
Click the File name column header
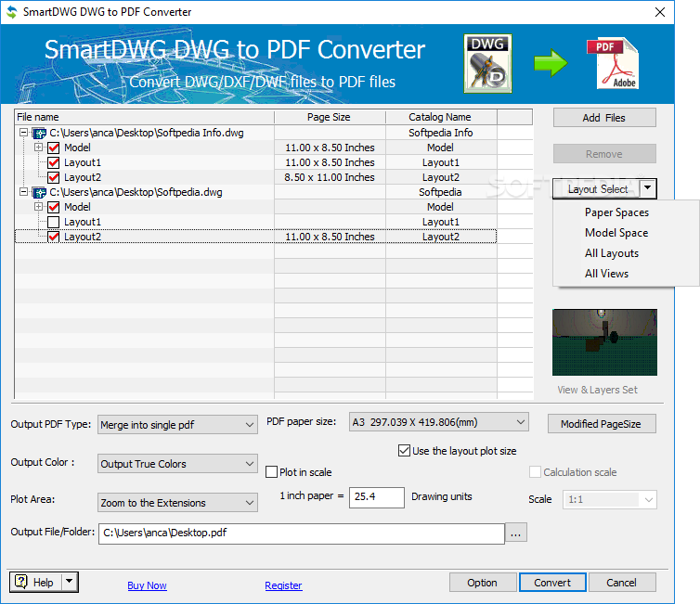pyautogui.click(x=144, y=117)
